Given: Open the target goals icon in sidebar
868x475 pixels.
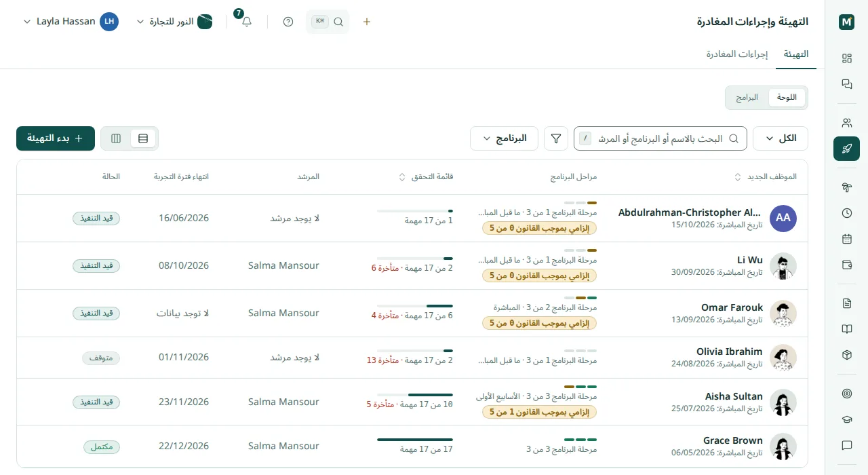Looking at the screenshot, I should point(846,394).
